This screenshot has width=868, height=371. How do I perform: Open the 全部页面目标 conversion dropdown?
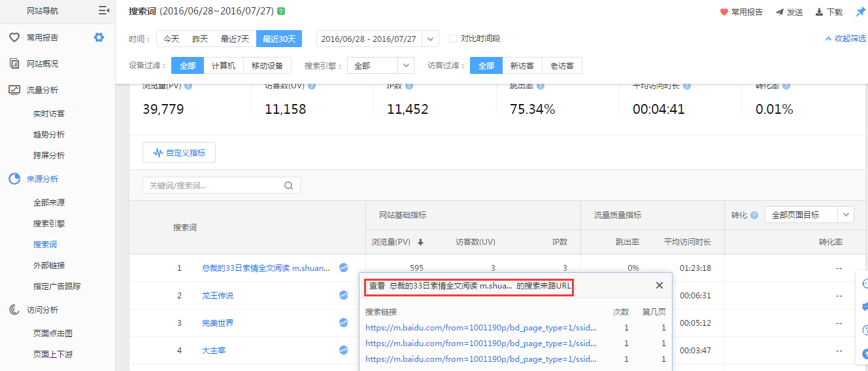point(846,215)
